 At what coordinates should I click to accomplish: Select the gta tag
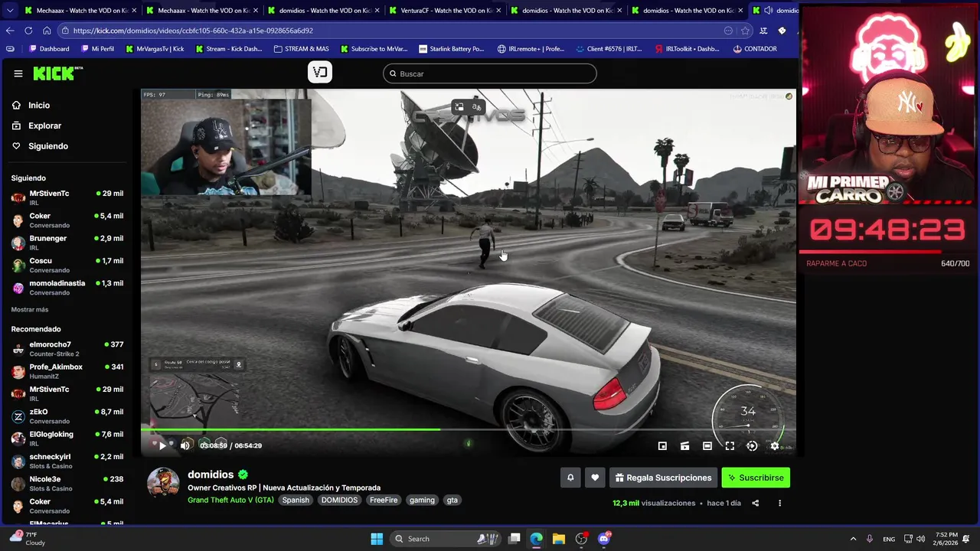pyautogui.click(x=452, y=500)
